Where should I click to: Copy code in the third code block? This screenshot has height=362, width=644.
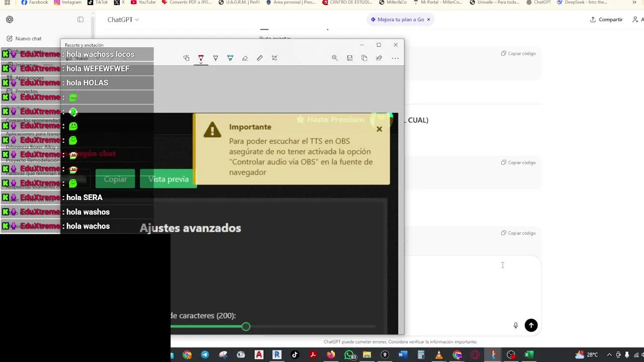pyautogui.click(x=519, y=233)
